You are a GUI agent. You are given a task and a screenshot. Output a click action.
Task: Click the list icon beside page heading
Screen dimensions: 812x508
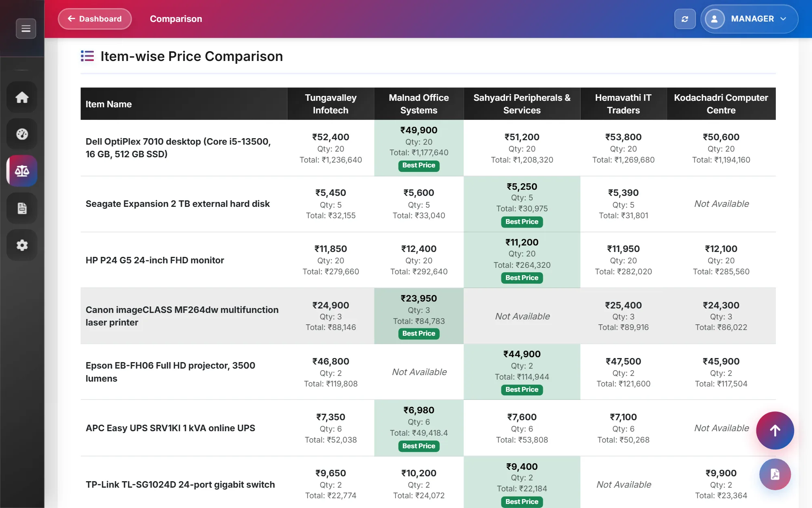click(87, 56)
